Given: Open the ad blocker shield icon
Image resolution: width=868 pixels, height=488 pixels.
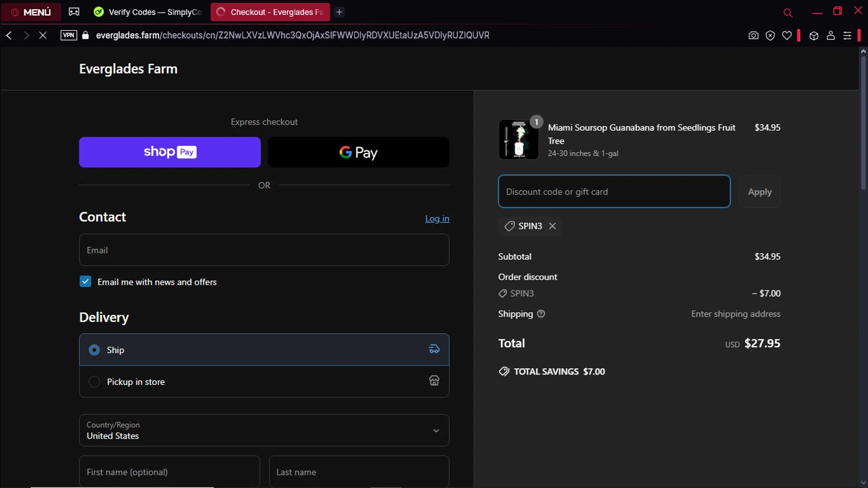Looking at the screenshot, I should pos(770,35).
